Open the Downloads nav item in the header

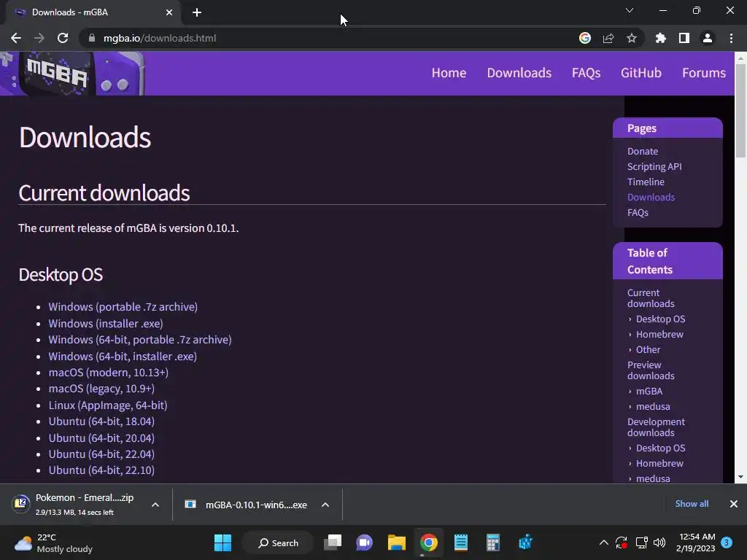tap(519, 73)
